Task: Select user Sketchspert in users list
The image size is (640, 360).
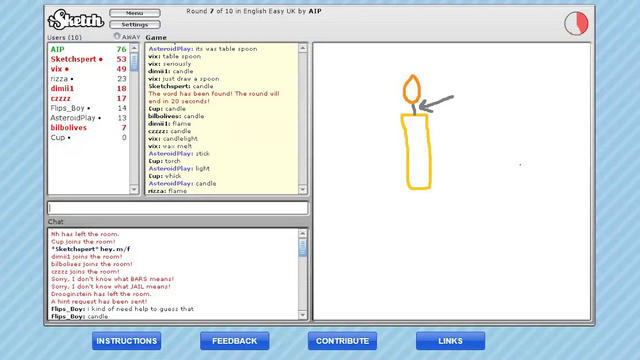Action: (88, 59)
